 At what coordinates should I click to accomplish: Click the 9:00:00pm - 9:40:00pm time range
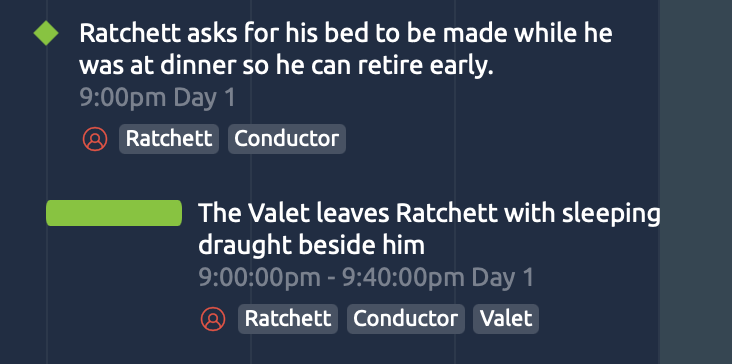(x=366, y=278)
